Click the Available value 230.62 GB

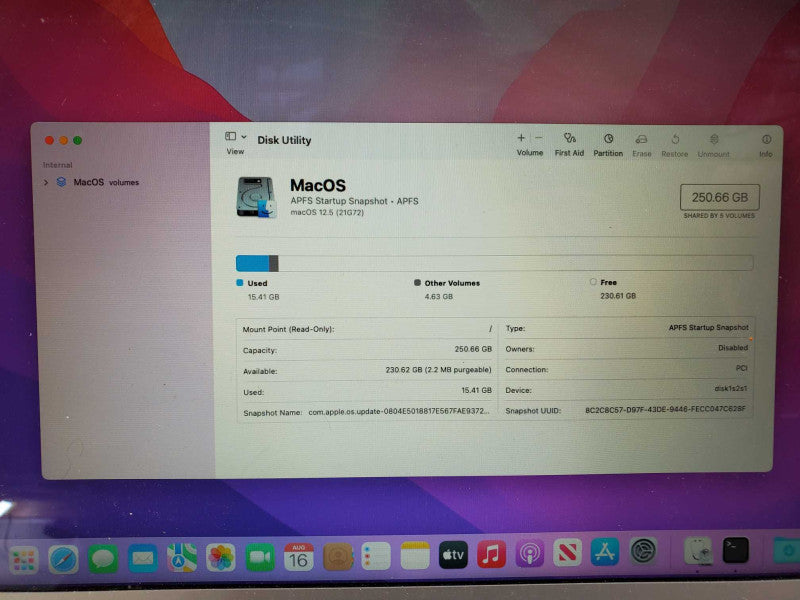(x=438, y=369)
